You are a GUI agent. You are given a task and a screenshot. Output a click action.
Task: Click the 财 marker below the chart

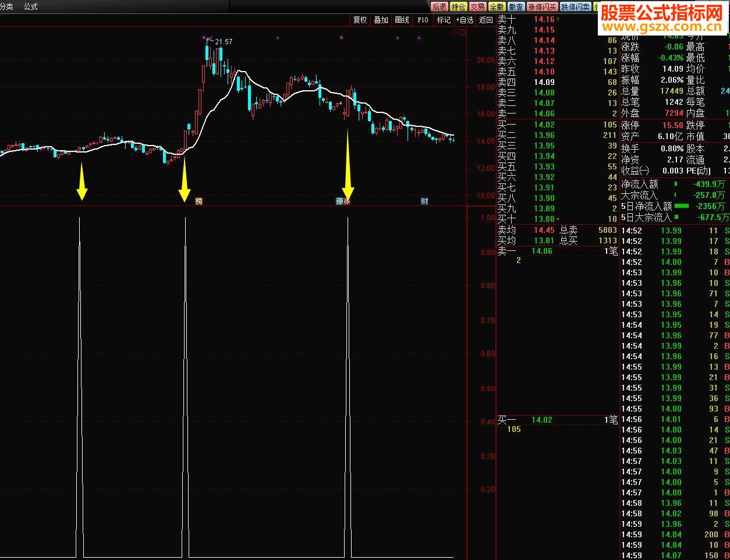click(x=425, y=201)
